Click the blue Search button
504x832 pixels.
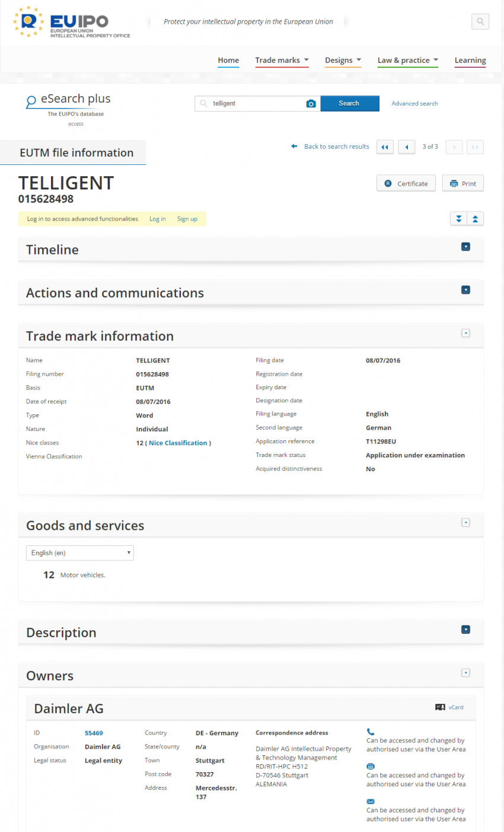(x=350, y=103)
